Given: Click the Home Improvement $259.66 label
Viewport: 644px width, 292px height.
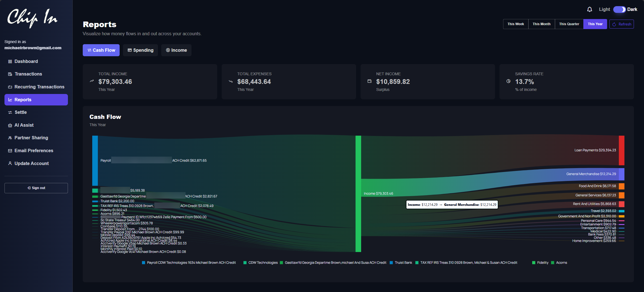Looking at the screenshot, I should click(594, 241).
